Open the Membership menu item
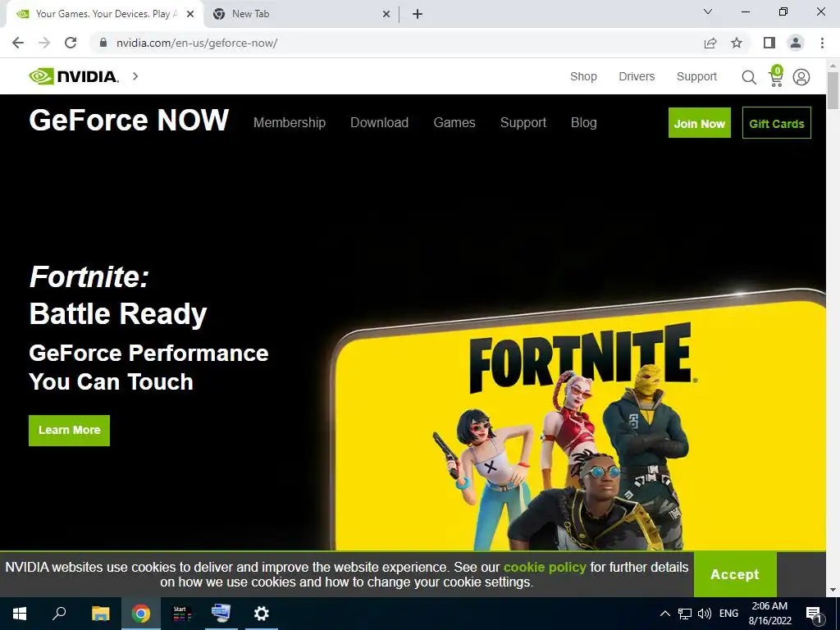The image size is (840, 630). coord(290,123)
